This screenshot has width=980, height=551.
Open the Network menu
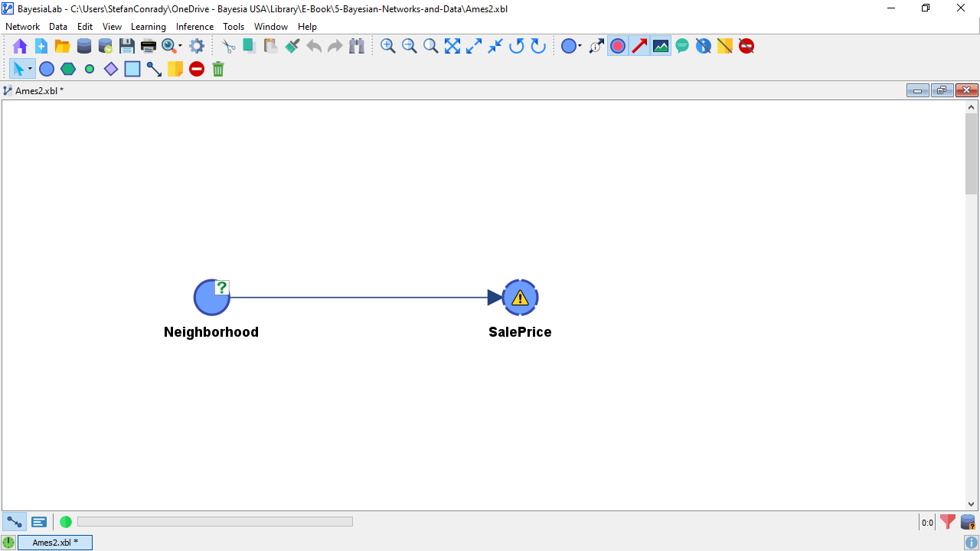22,27
